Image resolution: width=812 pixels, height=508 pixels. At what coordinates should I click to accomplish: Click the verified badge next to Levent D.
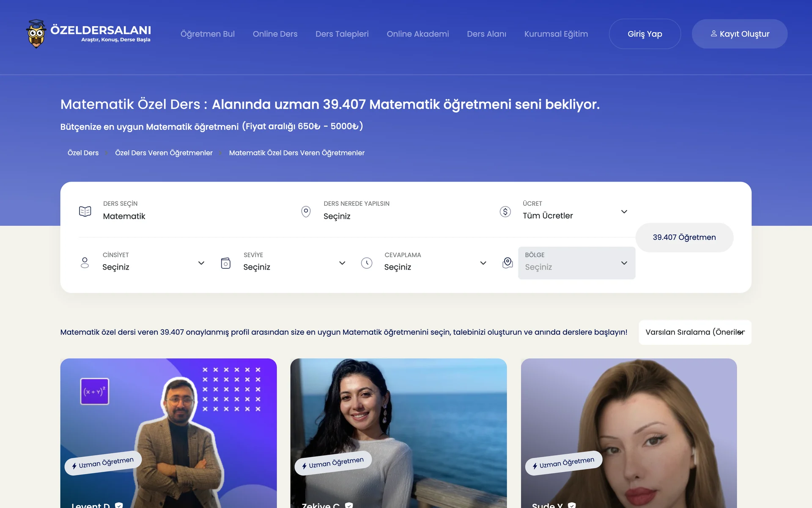coord(119,505)
